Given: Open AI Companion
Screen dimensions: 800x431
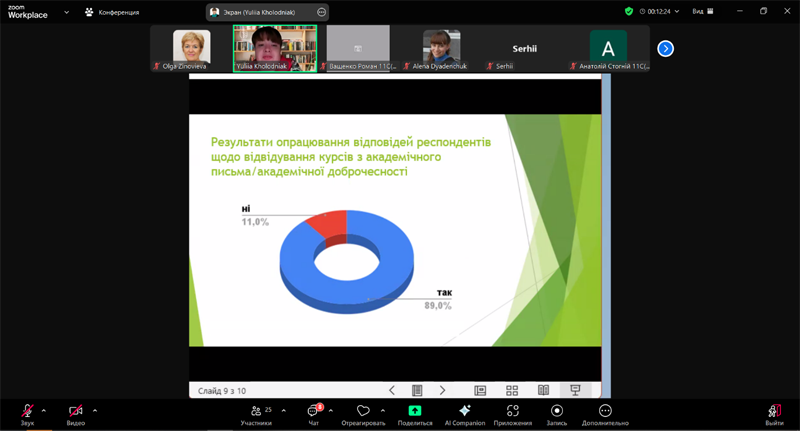Looking at the screenshot, I should click(x=465, y=414).
